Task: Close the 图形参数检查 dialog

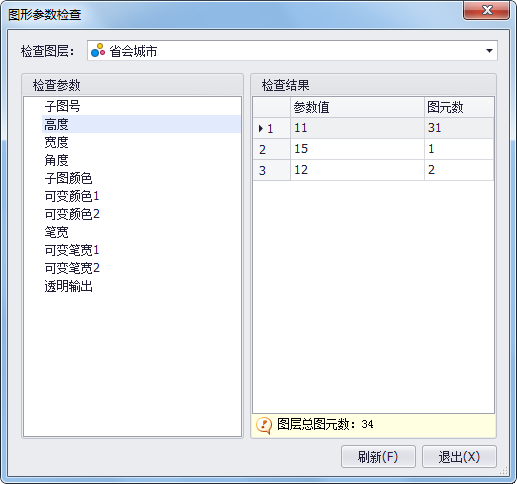Action: tap(486, 10)
